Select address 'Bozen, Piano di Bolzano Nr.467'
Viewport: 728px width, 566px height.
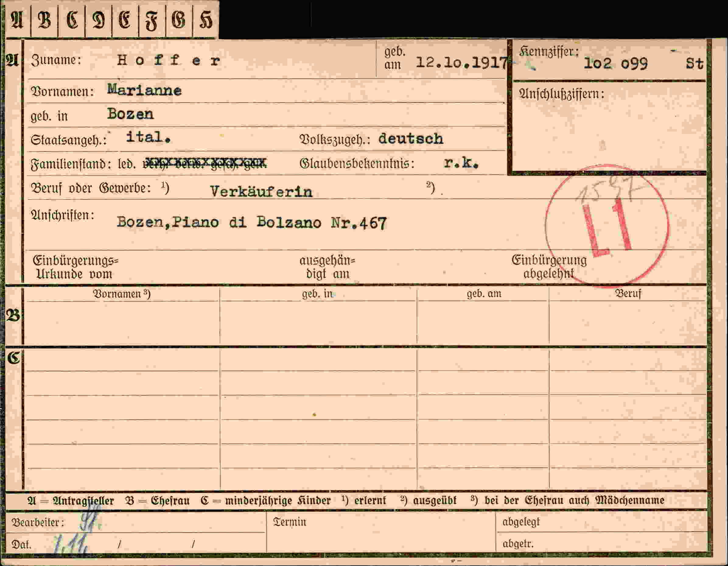[x=252, y=223]
